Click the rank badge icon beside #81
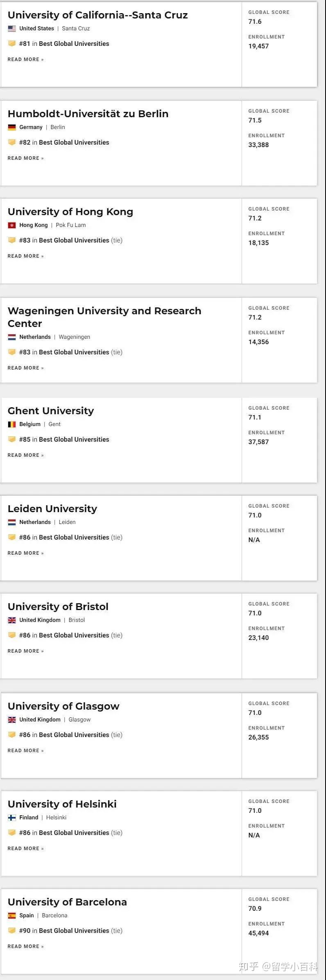 click(x=12, y=43)
